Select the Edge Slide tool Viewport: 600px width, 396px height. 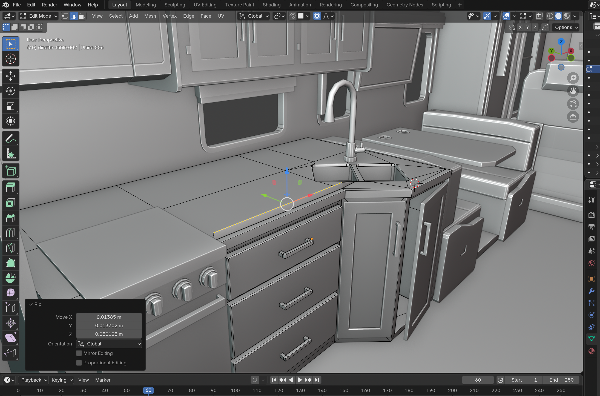point(10,308)
